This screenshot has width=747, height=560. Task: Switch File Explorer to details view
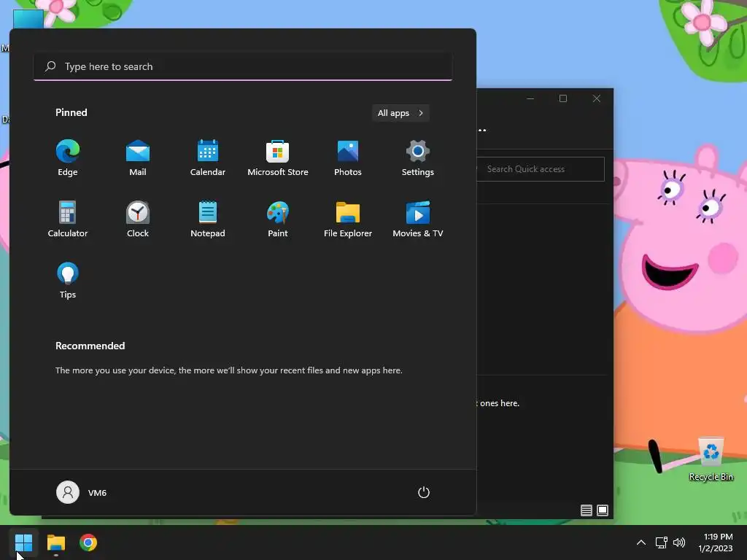(x=587, y=510)
